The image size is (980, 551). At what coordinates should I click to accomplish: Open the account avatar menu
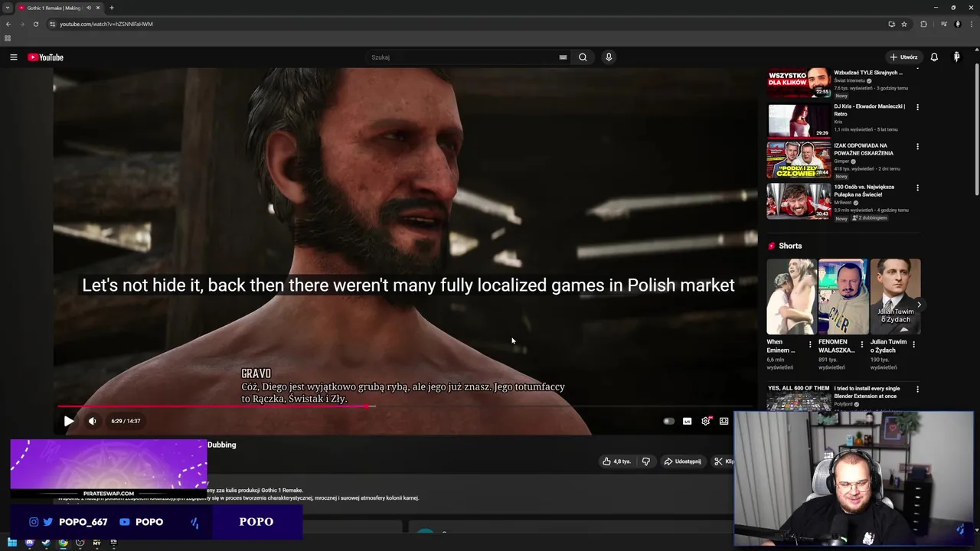coord(956,57)
